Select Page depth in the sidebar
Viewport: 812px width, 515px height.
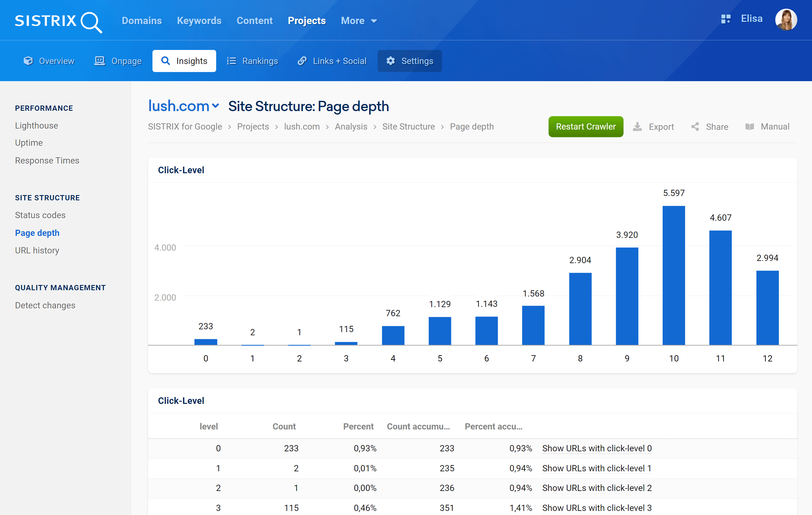[x=37, y=233]
